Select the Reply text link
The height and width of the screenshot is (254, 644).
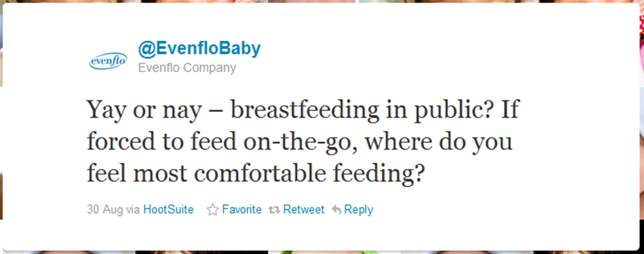coord(359,210)
